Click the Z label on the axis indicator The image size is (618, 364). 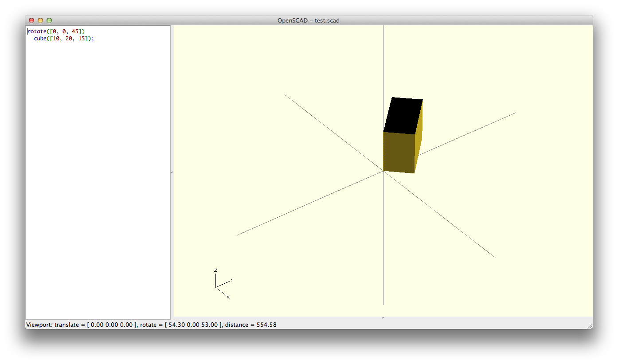[x=215, y=270]
